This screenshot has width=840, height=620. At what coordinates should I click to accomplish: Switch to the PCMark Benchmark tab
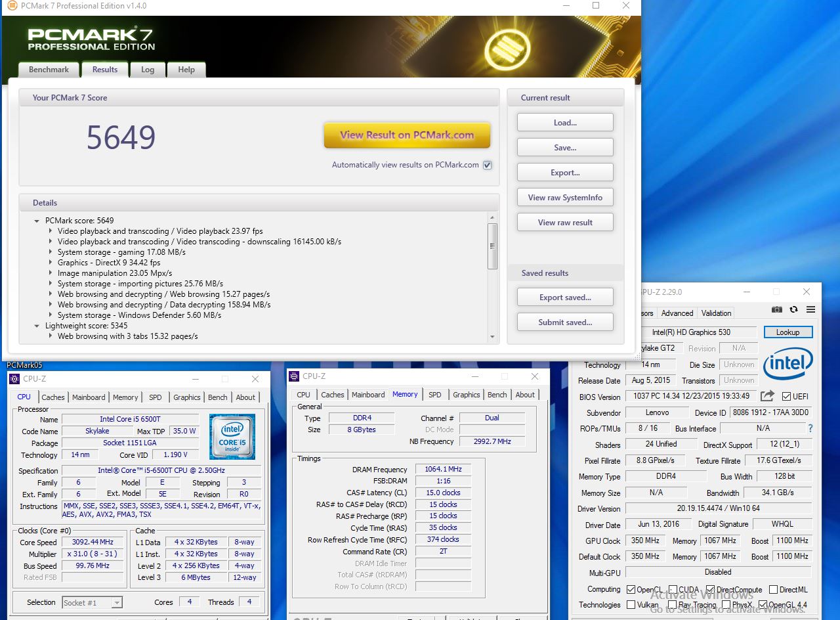click(x=49, y=70)
